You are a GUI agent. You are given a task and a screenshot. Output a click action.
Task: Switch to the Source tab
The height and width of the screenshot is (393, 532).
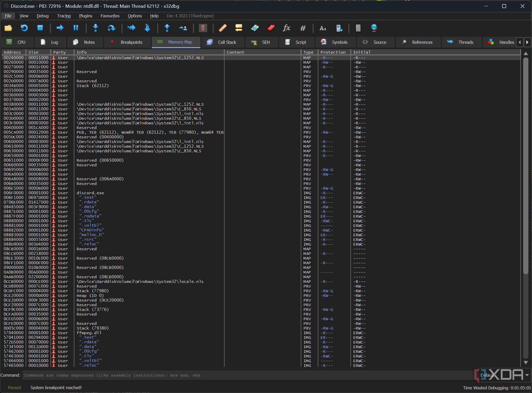click(376, 42)
